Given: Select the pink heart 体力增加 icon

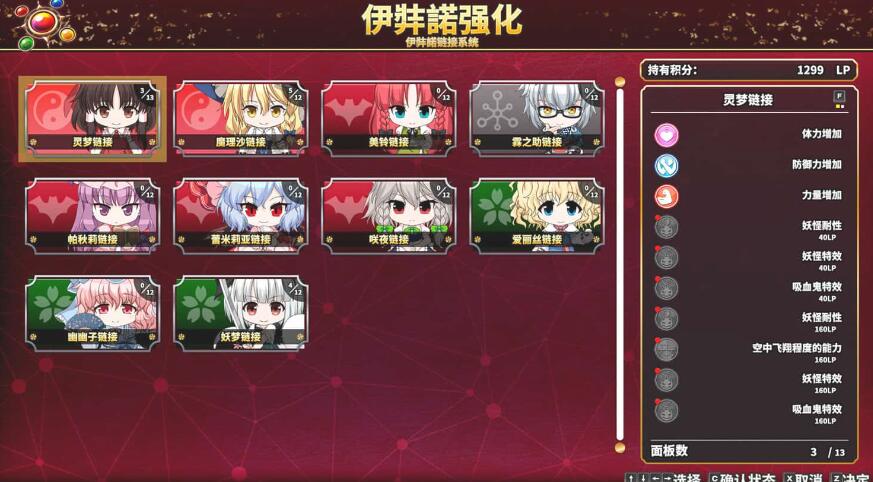Looking at the screenshot, I should (666, 135).
